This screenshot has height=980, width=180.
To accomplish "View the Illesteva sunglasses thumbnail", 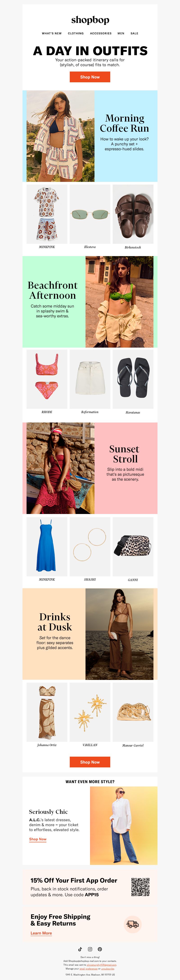I will tap(90, 214).
